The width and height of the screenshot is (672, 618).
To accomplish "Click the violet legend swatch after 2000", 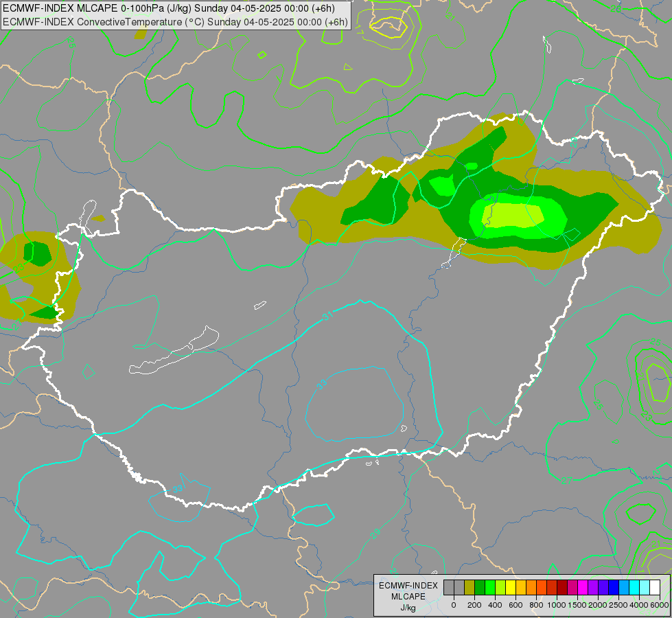I will [603, 587].
